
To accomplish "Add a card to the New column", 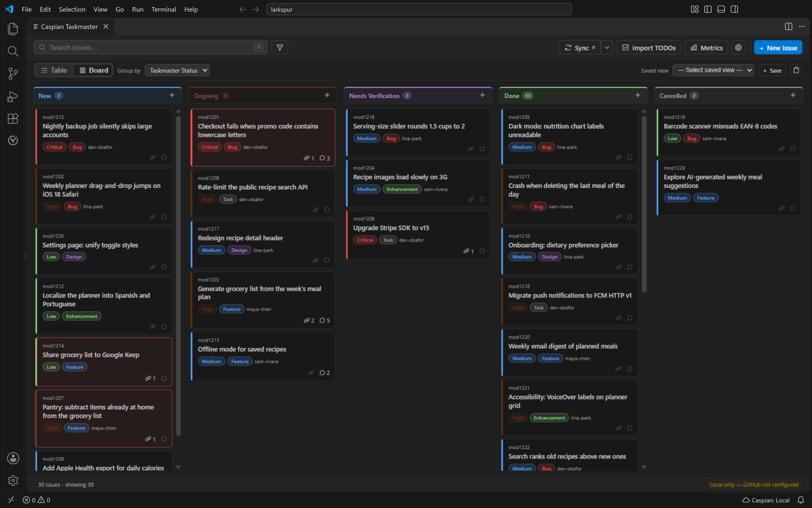I will [172, 96].
